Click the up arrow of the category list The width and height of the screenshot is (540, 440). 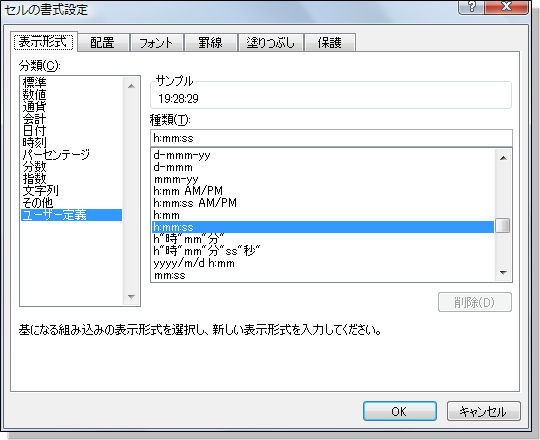(x=131, y=86)
